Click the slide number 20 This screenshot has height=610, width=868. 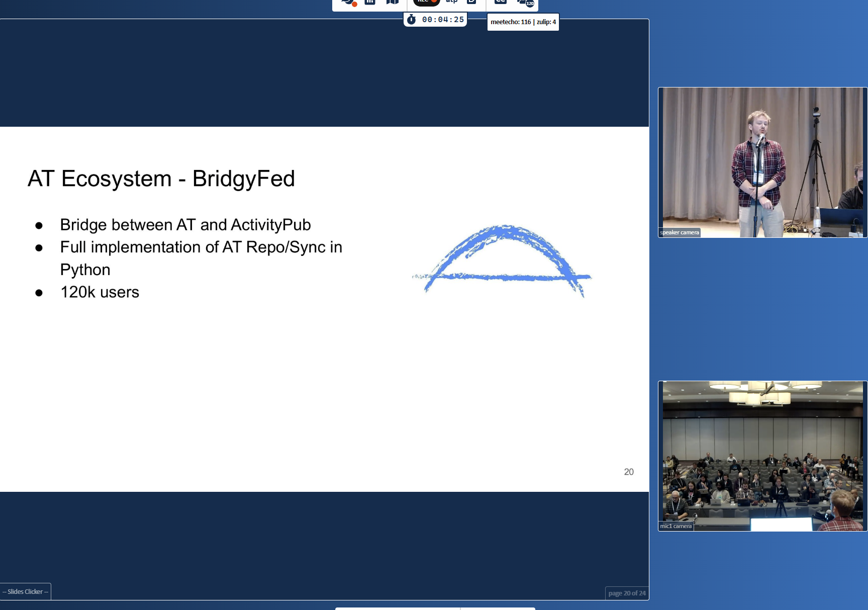click(628, 472)
